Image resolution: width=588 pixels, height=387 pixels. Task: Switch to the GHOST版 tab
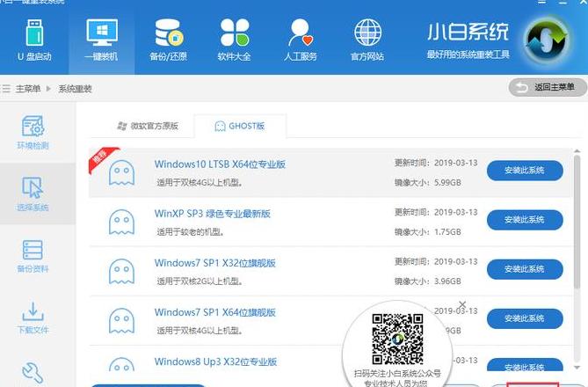click(240, 126)
